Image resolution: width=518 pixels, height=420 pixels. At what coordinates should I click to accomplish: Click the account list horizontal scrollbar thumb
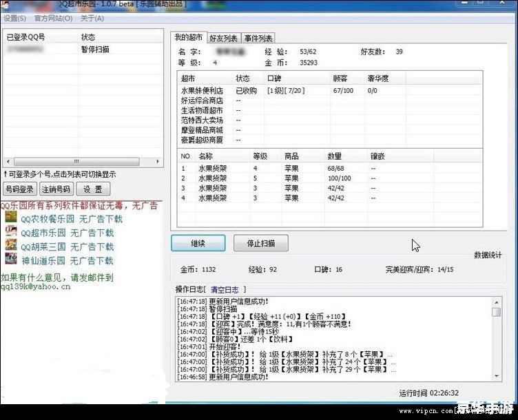pyautogui.click(x=76, y=162)
